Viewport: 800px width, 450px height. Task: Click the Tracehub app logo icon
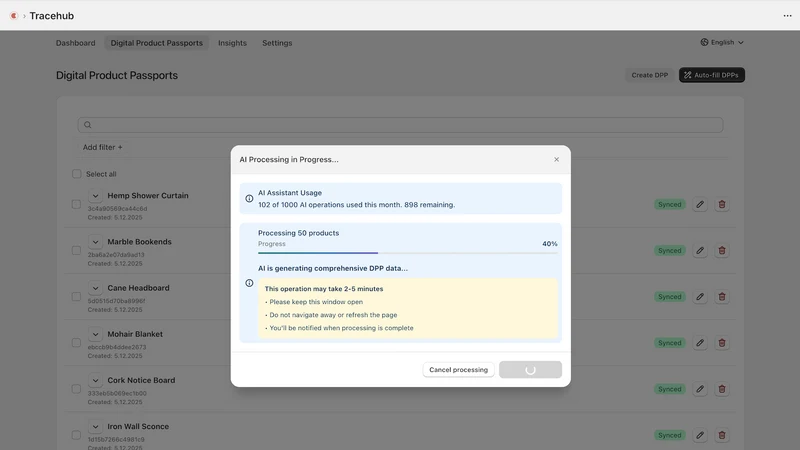(x=14, y=16)
